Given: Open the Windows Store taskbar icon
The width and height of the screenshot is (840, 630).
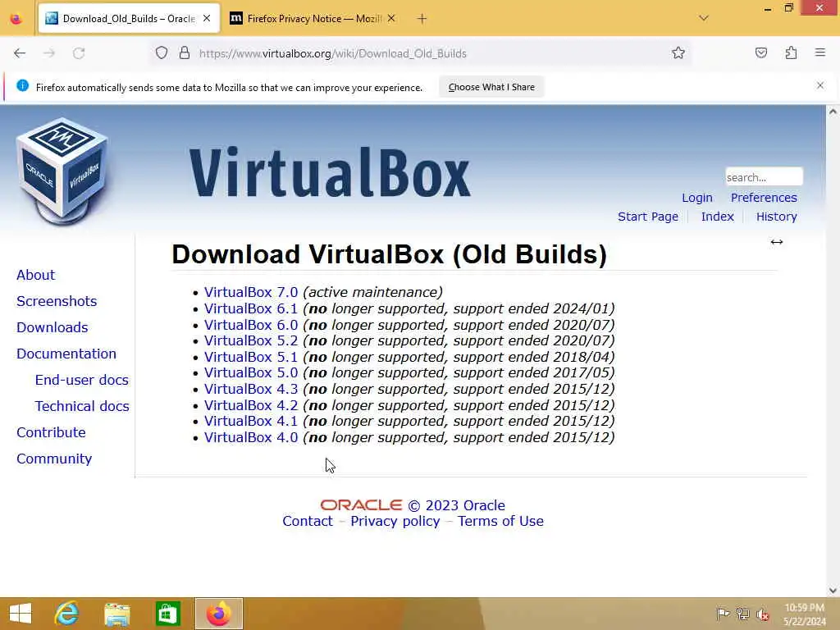Looking at the screenshot, I should pyautogui.click(x=167, y=614).
